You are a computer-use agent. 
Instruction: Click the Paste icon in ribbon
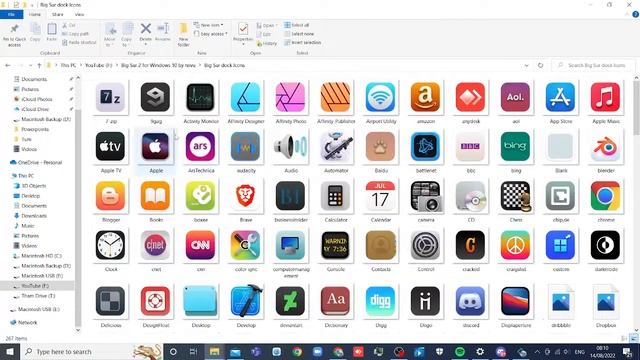tap(51, 32)
